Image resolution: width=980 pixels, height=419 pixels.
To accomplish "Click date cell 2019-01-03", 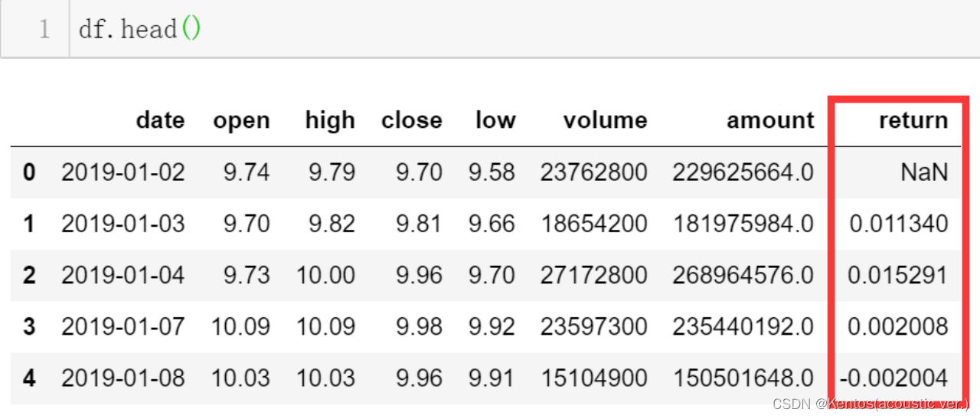I will [122, 224].
